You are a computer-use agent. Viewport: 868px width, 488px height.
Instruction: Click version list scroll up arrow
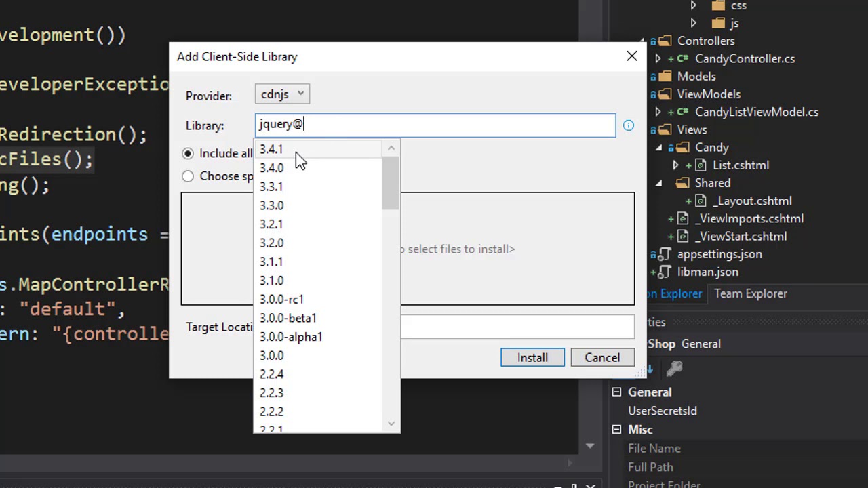click(391, 148)
